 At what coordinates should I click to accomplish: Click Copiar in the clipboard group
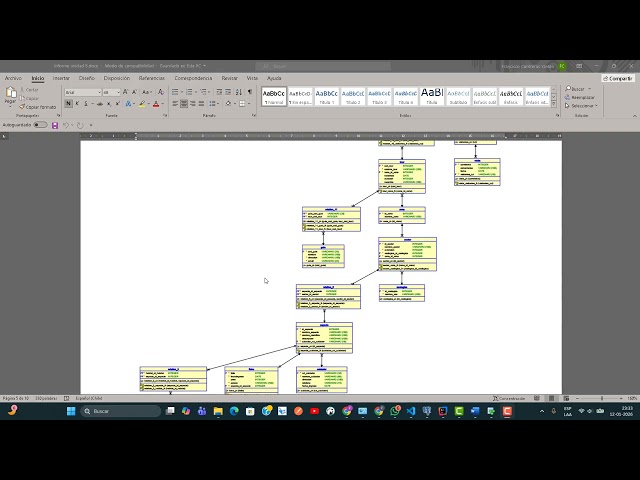[29, 98]
